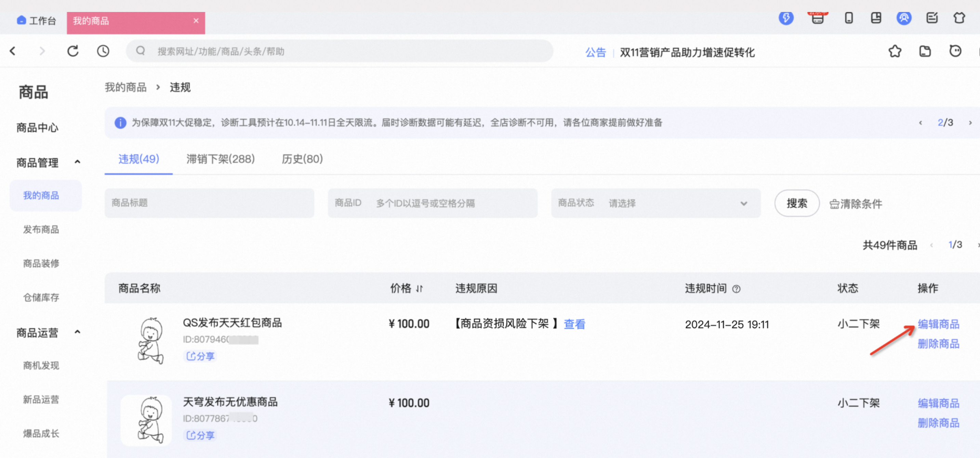This screenshot has height=458, width=980.
Task: Switch to 历史(80) tab
Action: [302, 159]
